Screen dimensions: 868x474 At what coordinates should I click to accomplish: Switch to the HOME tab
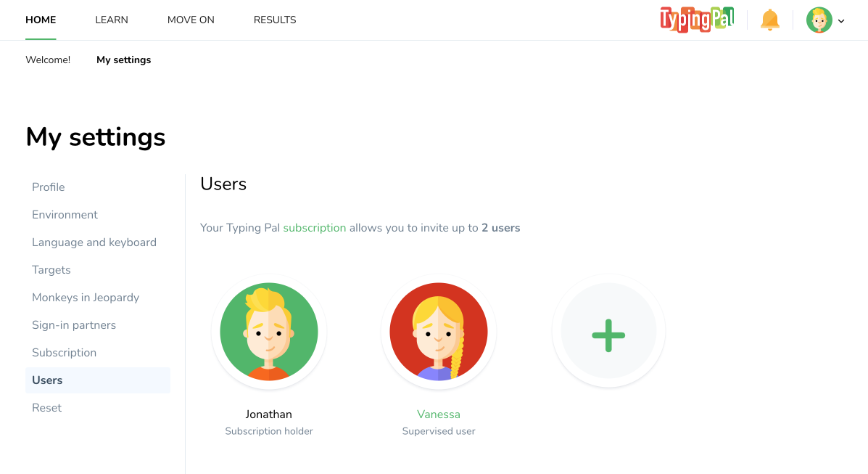[x=41, y=20]
